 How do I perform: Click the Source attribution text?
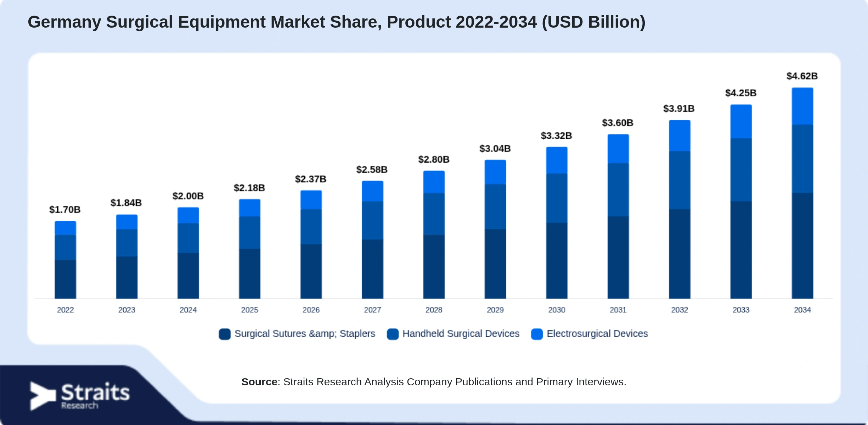click(434, 382)
